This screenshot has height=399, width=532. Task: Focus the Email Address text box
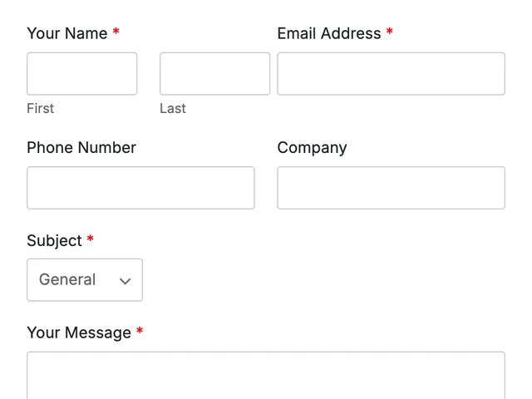391,74
